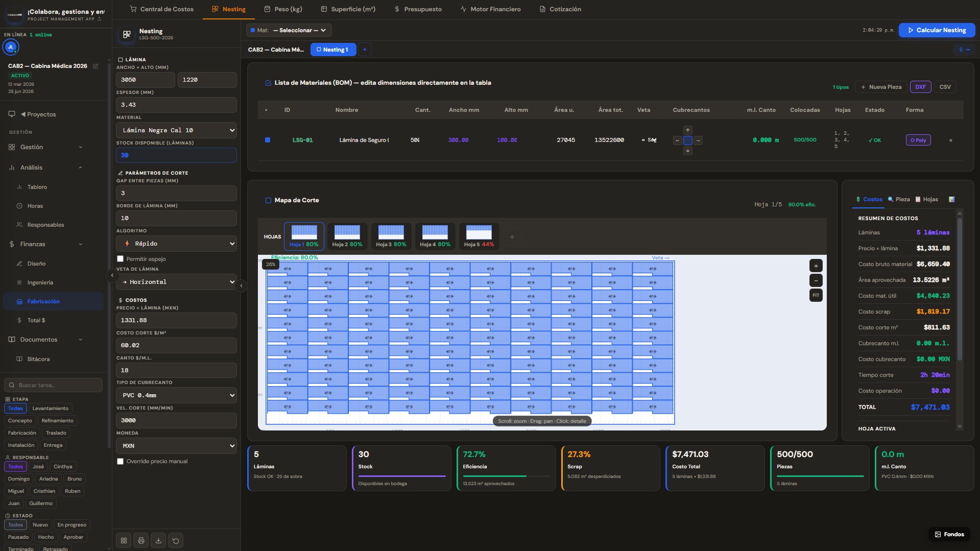Open the Material dropdown Lámina Negra Cal 10
This screenshot has width=980, height=551.
176,130
